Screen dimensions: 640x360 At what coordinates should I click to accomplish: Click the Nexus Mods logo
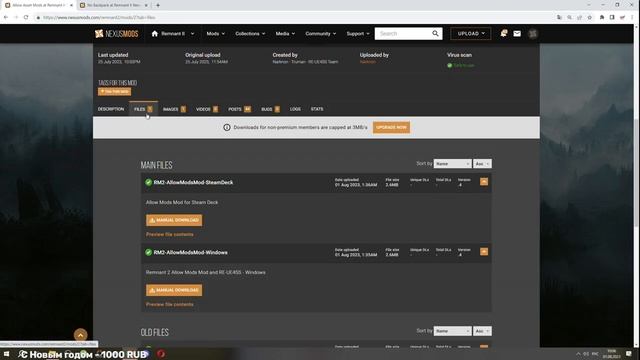click(x=116, y=34)
